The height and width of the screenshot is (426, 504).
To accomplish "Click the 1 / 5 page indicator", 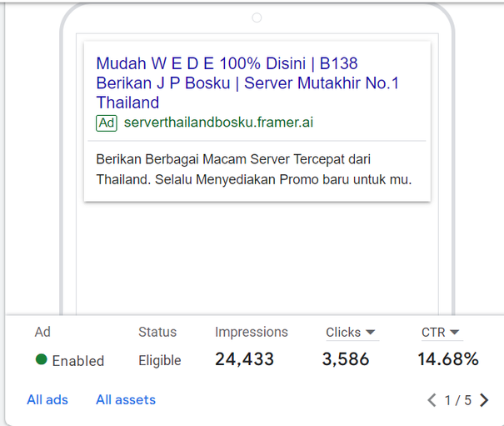I will pos(458,401).
